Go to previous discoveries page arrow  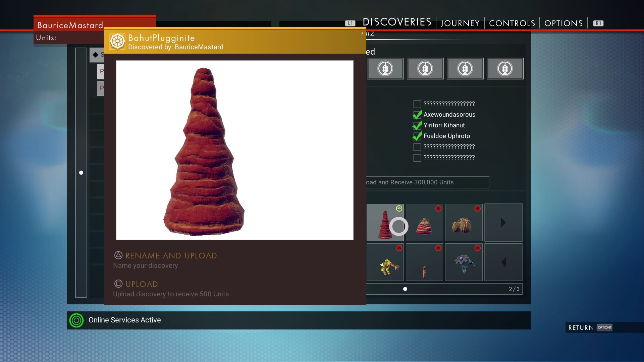click(503, 262)
